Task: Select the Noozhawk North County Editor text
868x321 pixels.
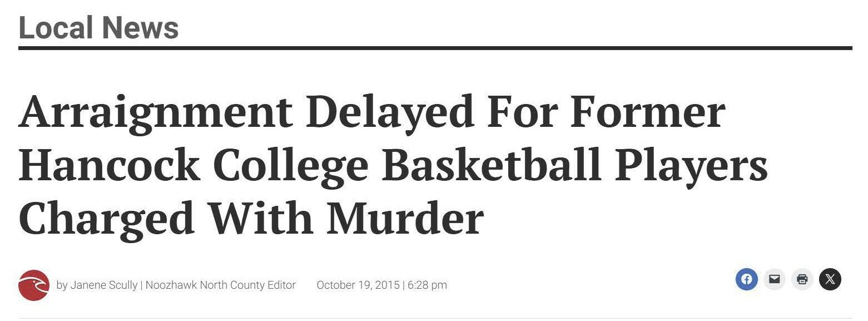Action: tap(221, 285)
